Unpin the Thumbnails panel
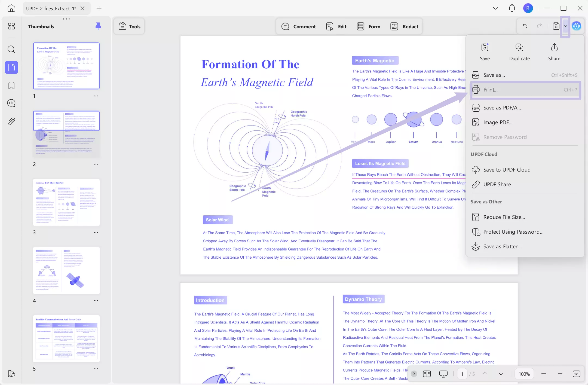The image size is (588, 385). click(98, 26)
